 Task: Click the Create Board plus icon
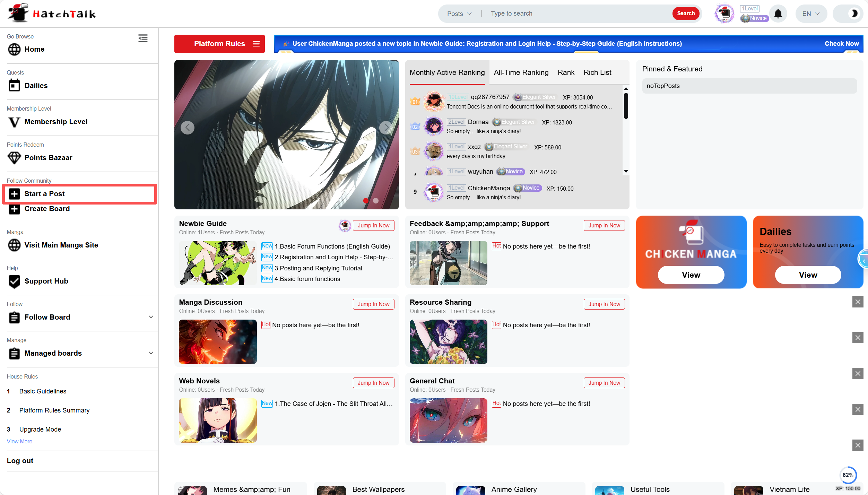[14, 209]
